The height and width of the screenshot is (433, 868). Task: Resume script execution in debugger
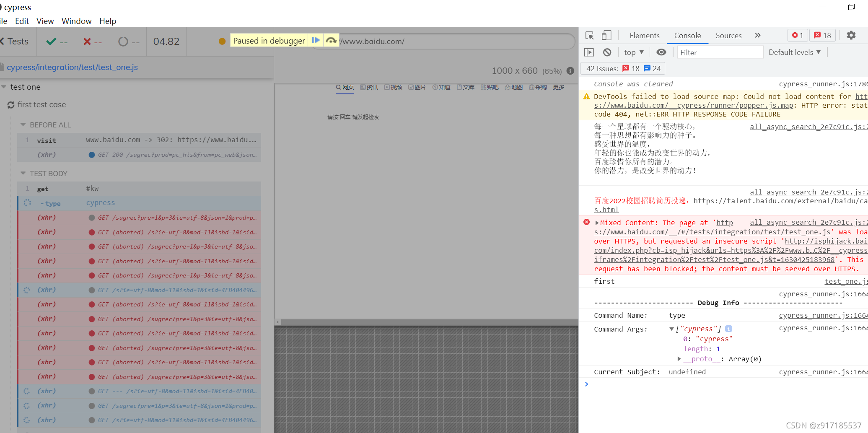pyautogui.click(x=316, y=41)
